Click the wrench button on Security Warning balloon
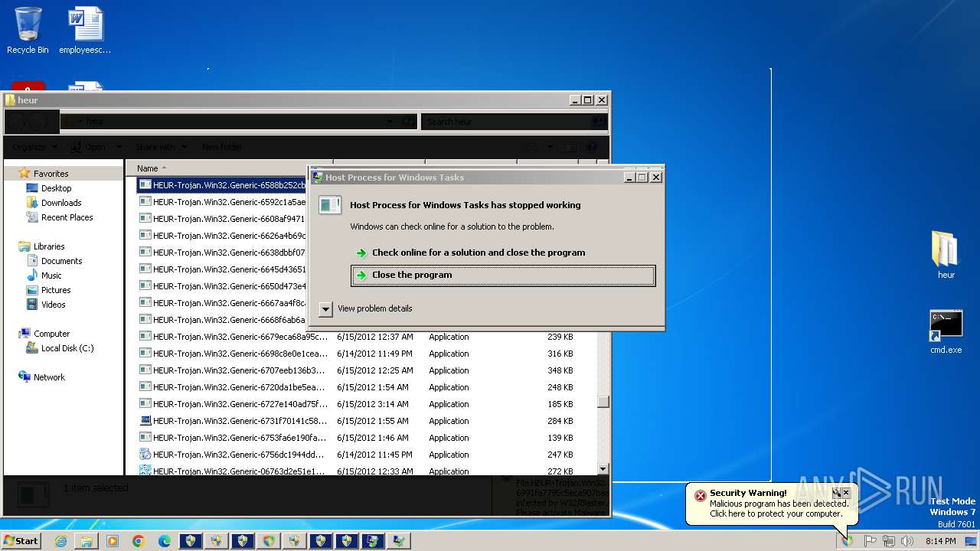 836,493
